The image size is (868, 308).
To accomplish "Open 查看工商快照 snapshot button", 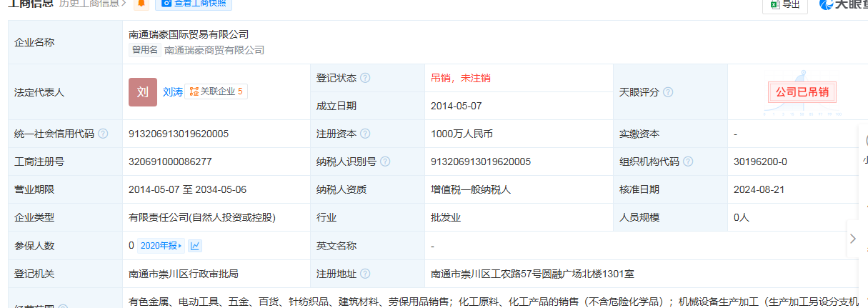I will pos(193,4).
